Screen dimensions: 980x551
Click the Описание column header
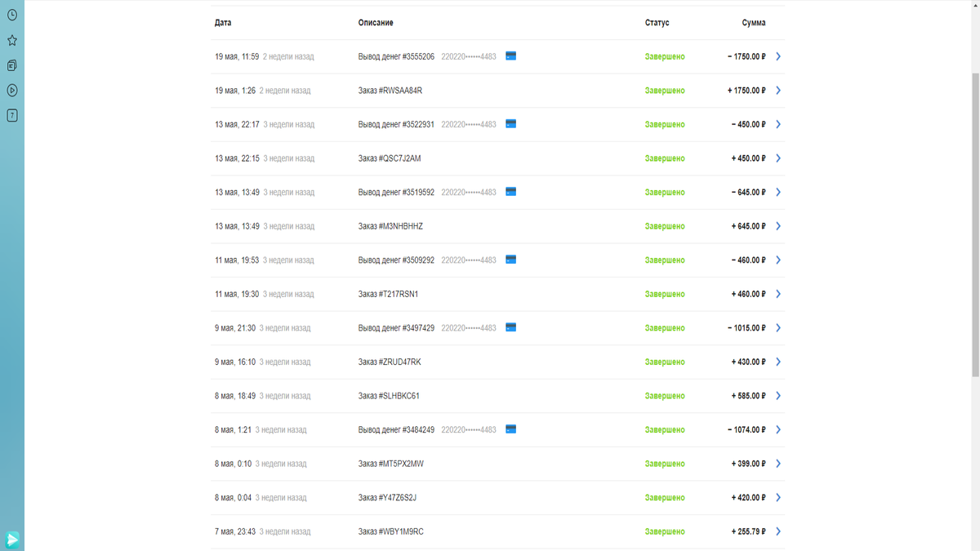point(376,23)
